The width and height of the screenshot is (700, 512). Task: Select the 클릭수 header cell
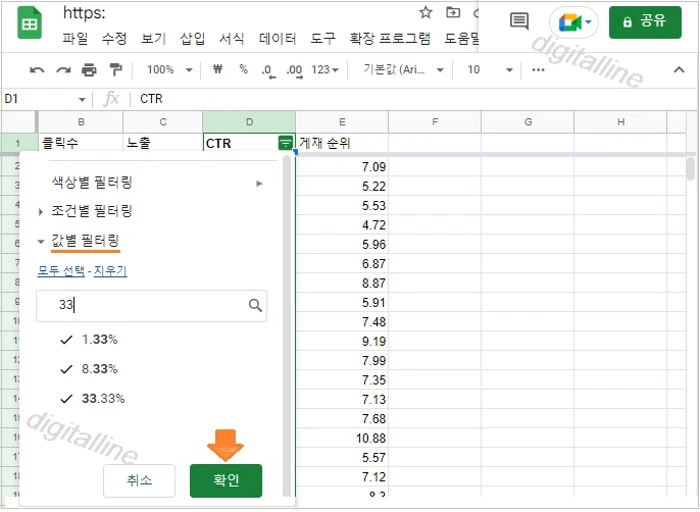pos(81,143)
